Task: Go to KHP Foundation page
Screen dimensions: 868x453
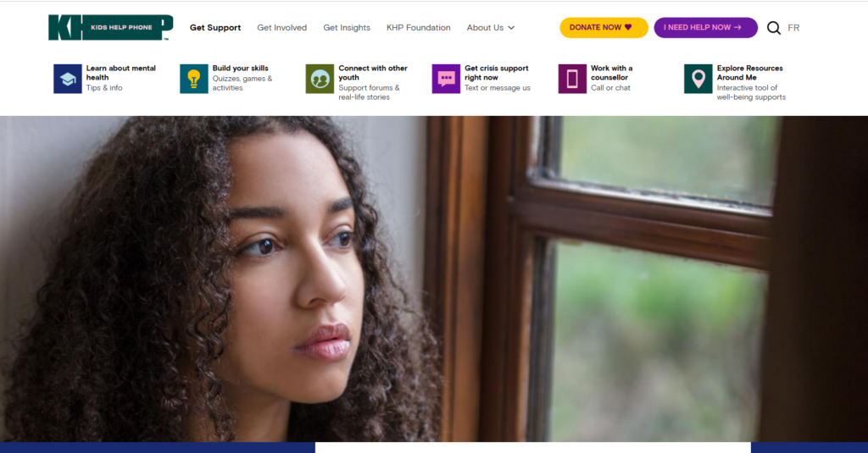Action: [x=419, y=28]
